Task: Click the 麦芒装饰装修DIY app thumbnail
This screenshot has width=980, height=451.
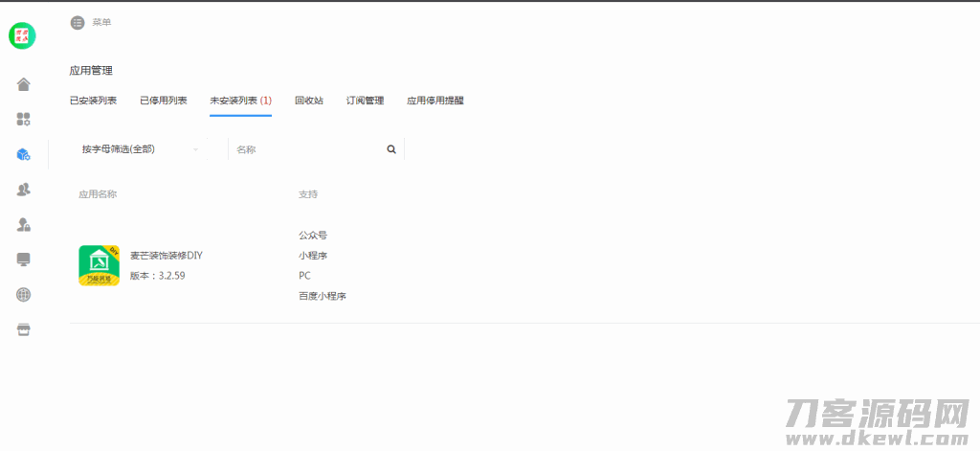Action: tap(99, 265)
